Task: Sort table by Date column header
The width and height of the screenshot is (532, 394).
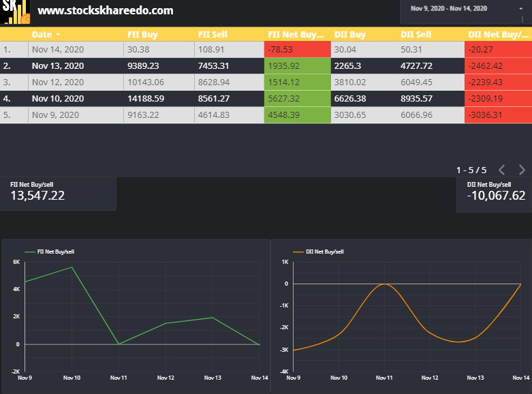Action: (42, 35)
